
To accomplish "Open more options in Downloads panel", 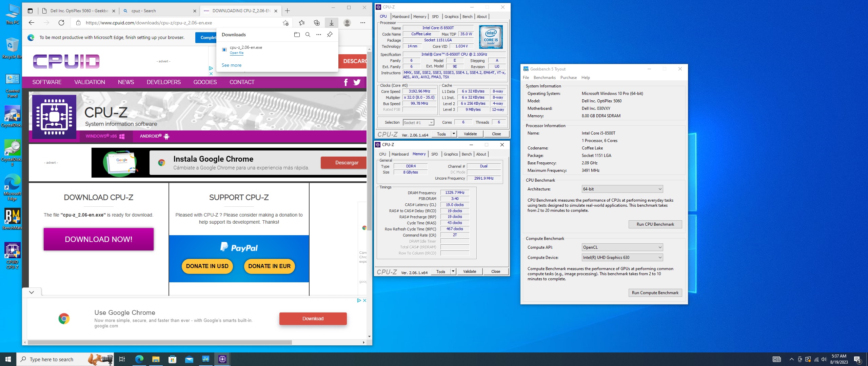I will coord(319,35).
